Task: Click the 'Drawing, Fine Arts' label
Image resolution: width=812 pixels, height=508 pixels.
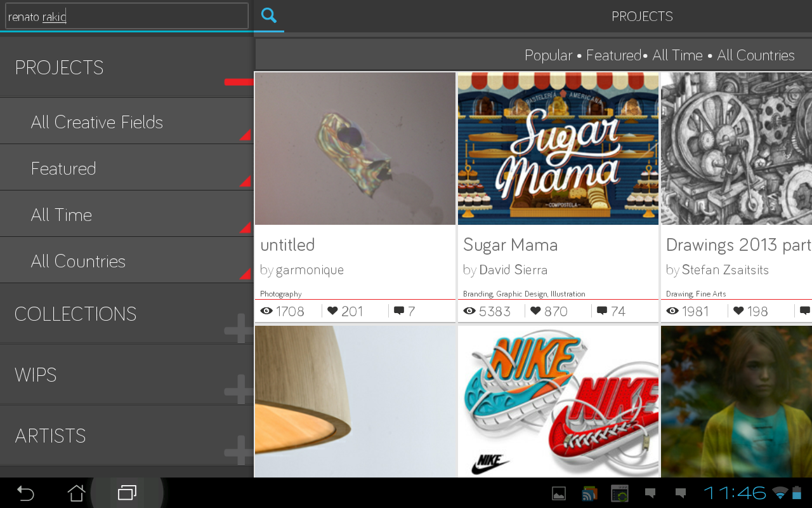Action: pos(696,294)
